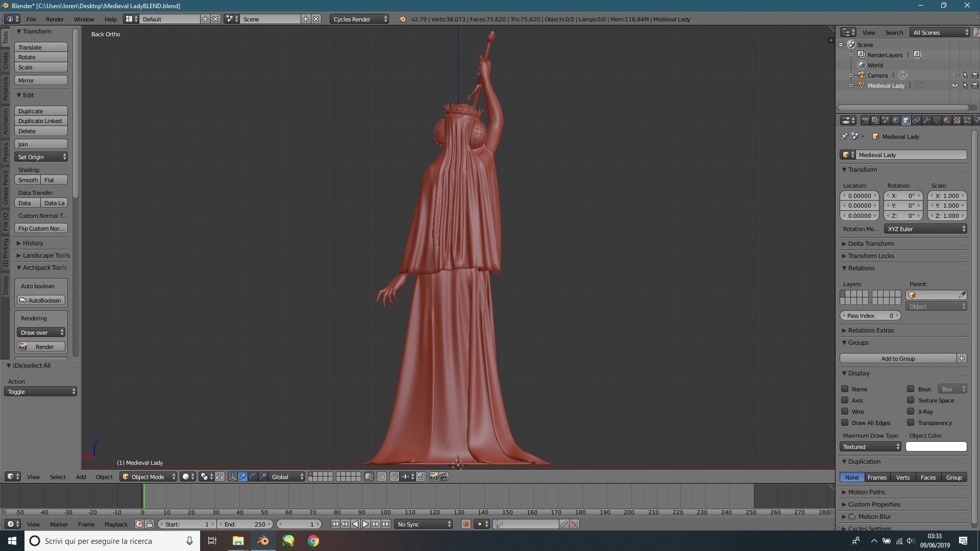980x551 pixels.
Task: Open the Object Mode dropdown
Action: 149,477
